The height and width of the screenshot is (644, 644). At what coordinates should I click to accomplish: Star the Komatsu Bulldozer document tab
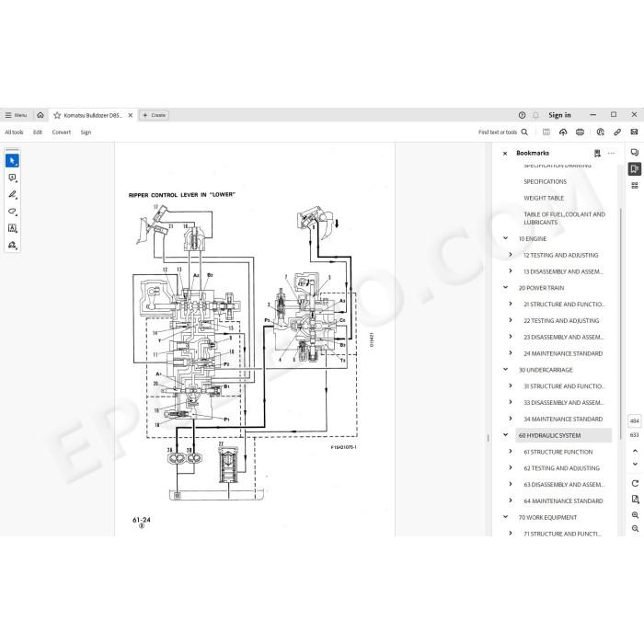(x=57, y=115)
